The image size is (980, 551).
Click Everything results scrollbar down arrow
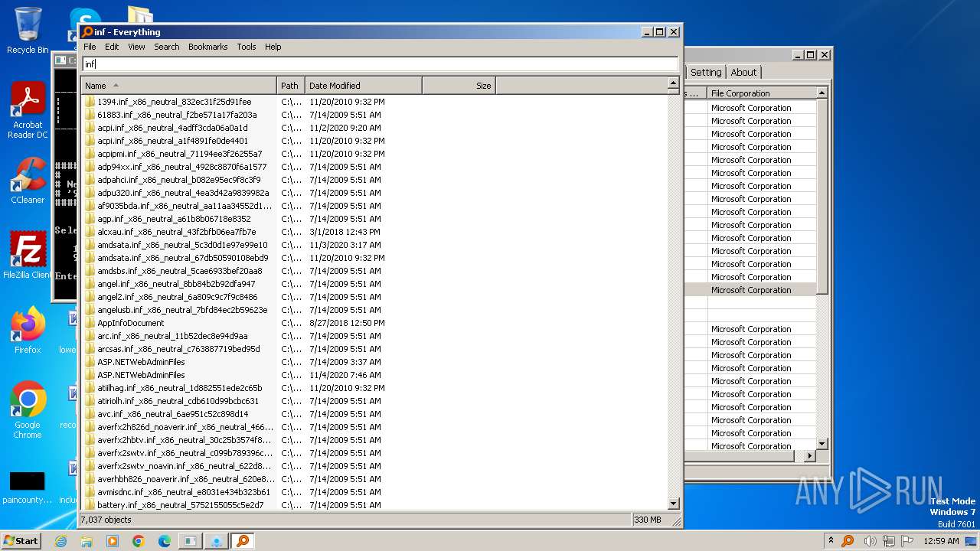point(674,504)
